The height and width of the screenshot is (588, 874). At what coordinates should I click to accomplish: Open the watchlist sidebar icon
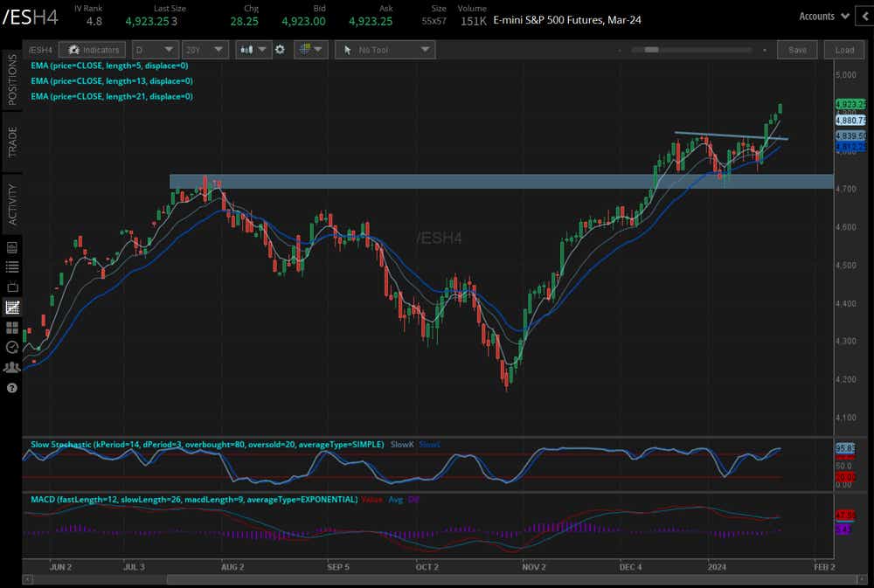pos(11,267)
